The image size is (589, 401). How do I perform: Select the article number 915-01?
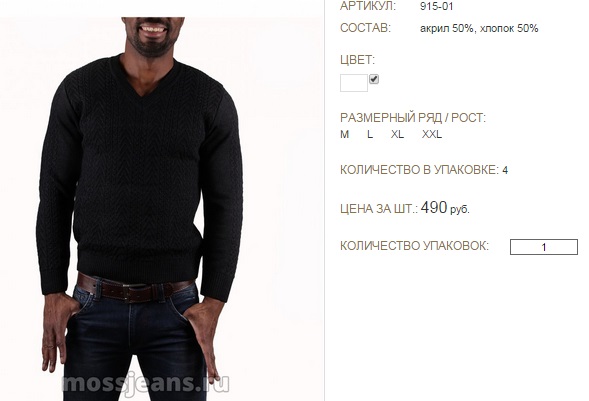click(436, 6)
